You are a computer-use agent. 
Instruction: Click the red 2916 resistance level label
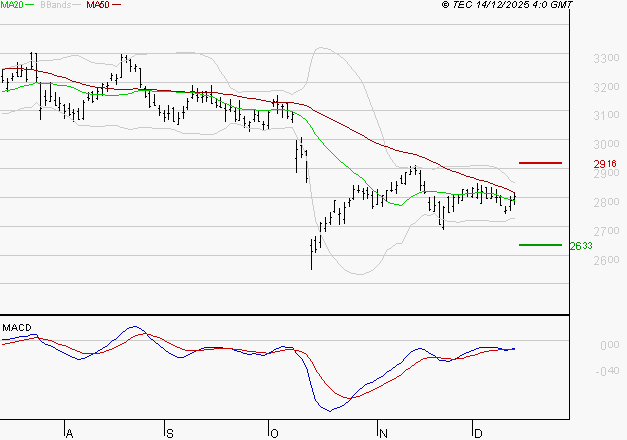pyautogui.click(x=605, y=164)
